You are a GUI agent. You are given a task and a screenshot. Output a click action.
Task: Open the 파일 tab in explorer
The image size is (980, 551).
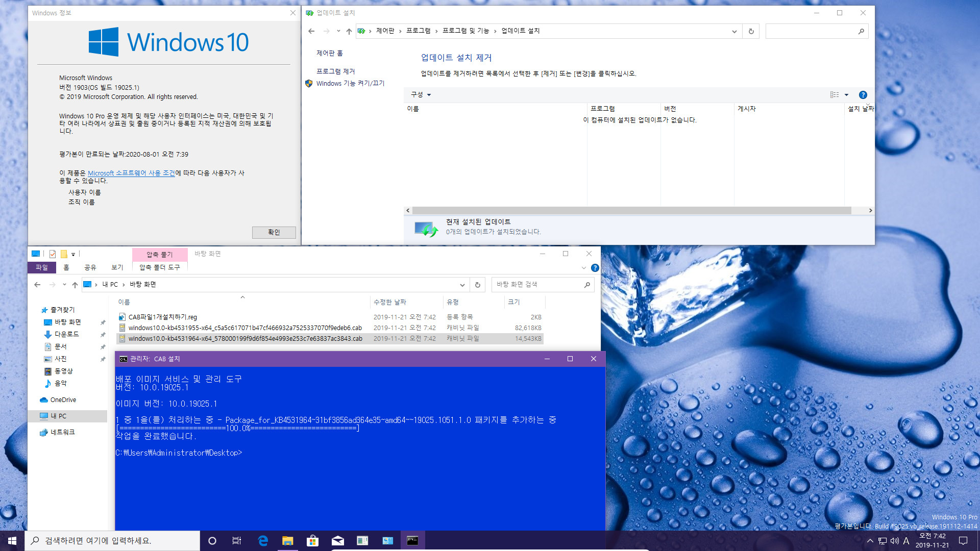[41, 268]
